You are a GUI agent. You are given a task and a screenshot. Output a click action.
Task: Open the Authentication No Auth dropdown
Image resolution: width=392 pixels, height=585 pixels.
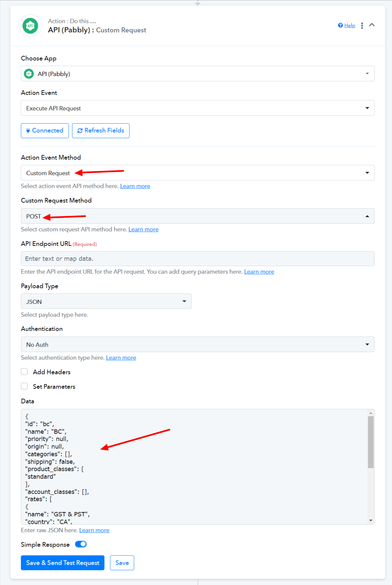click(197, 344)
